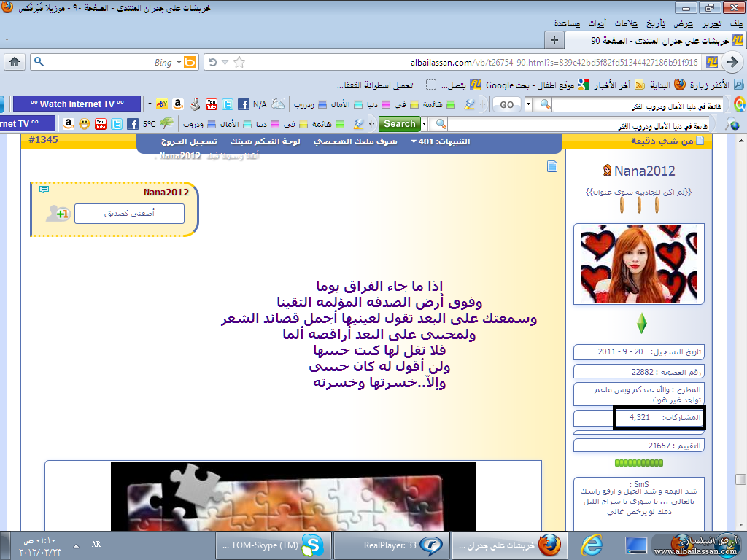
Task: Show hidden tray icons arrow in taskbar
Action: [76, 546]
